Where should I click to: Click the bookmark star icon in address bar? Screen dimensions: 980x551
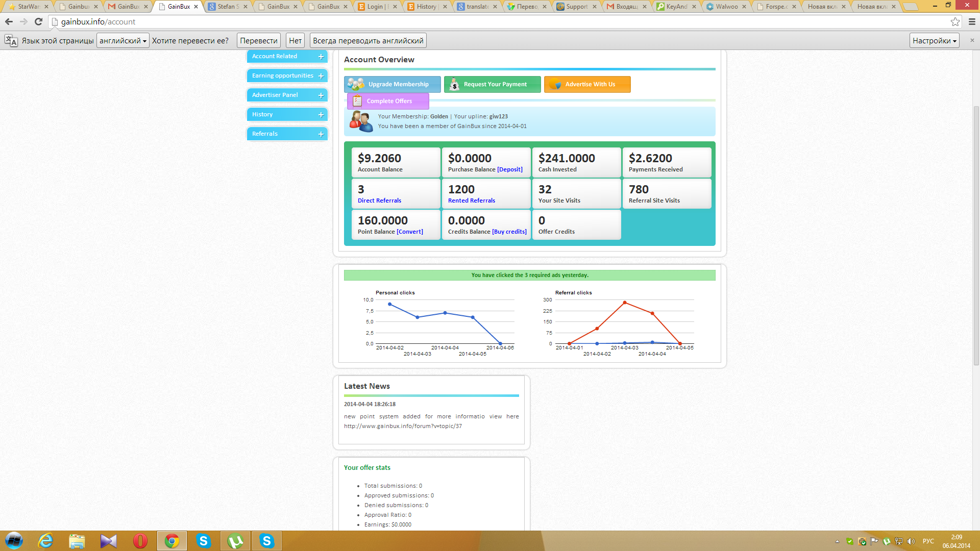point(955,21)
